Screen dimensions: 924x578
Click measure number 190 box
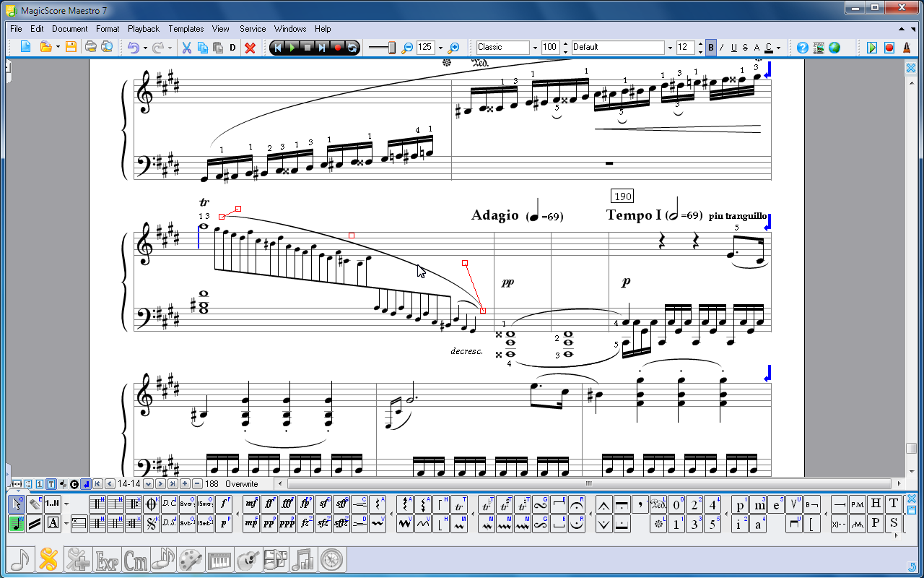(622, 196)
